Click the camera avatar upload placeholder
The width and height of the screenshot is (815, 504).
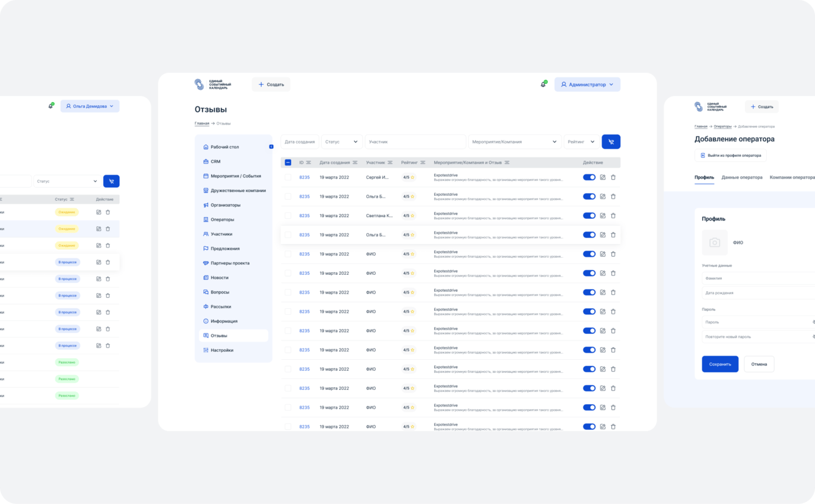[x=715, y=243]
